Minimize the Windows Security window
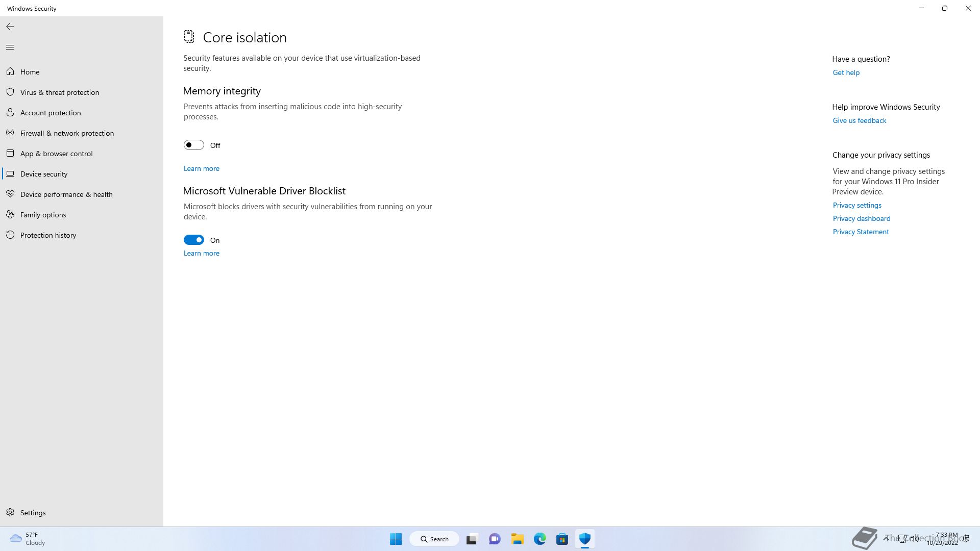The width and height of the screenshot is (980, 551). (921, 8)
